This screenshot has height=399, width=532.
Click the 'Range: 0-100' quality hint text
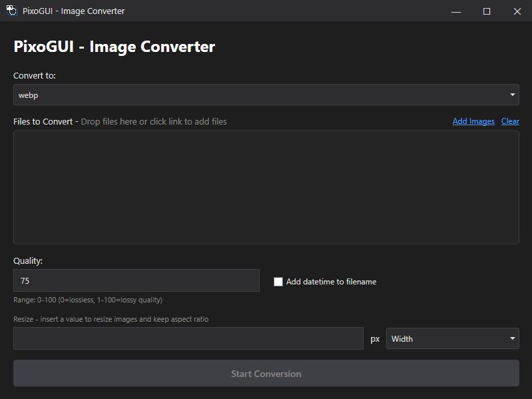[x=88, y=300]
